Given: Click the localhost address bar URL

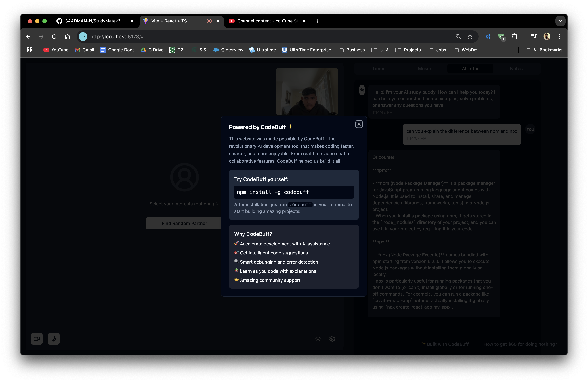Looking at the screenshot, I should pyautogui.click(x=117, y=37).
